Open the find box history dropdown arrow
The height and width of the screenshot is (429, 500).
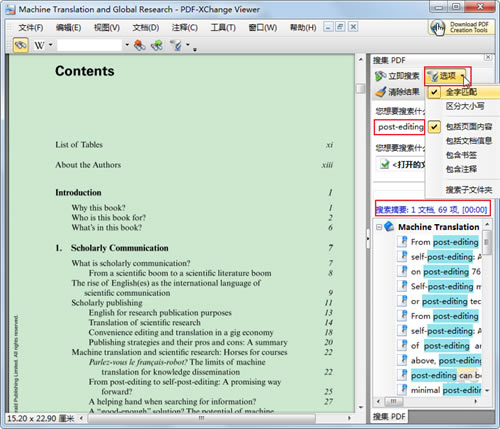[127, 45]
